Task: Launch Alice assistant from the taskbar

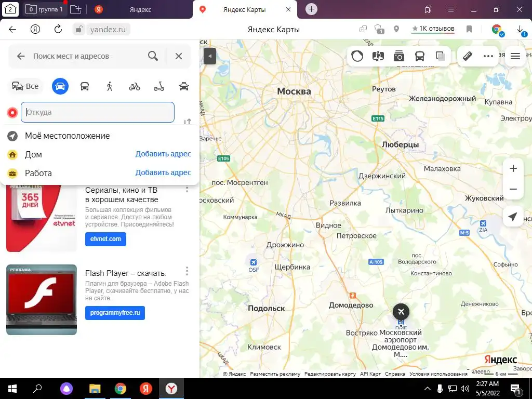Action: (x=66, y=389)
